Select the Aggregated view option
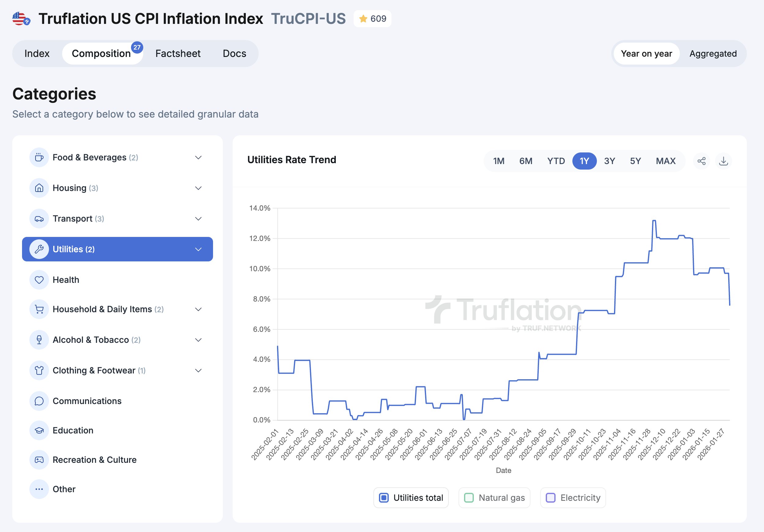Viewport: 764px width, 532px height. point(713,54)
